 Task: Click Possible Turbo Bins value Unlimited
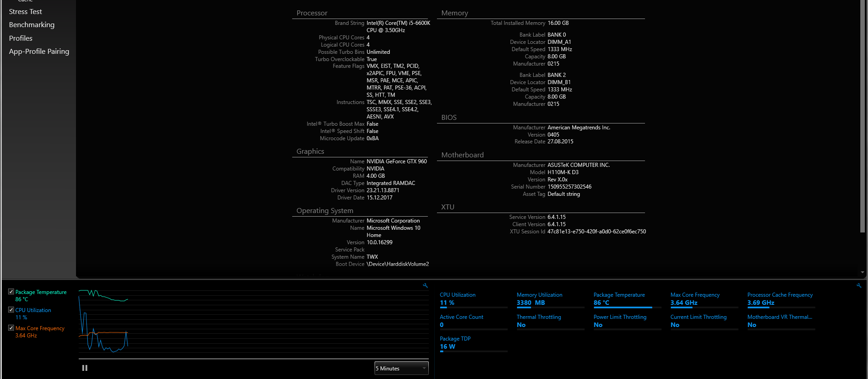tap(378, 52)
